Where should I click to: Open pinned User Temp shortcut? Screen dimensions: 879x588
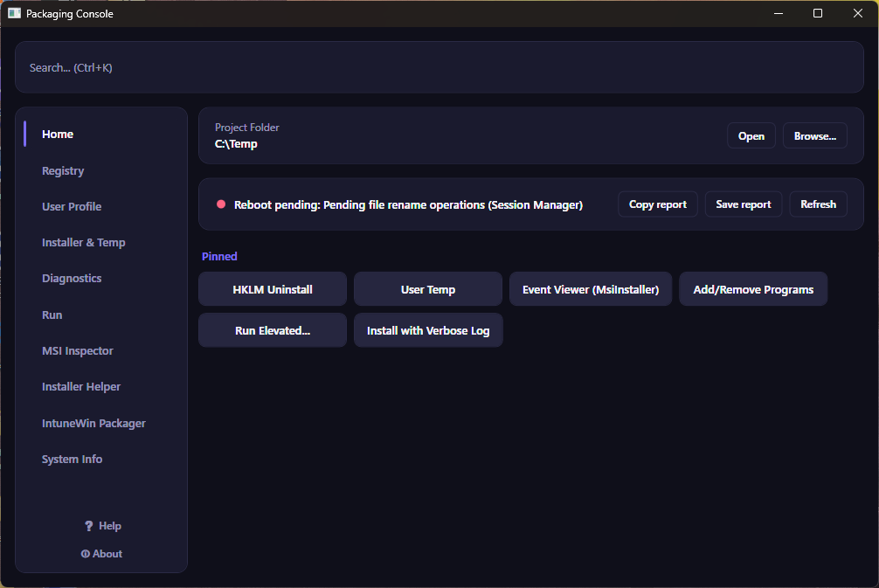[428, 289]
